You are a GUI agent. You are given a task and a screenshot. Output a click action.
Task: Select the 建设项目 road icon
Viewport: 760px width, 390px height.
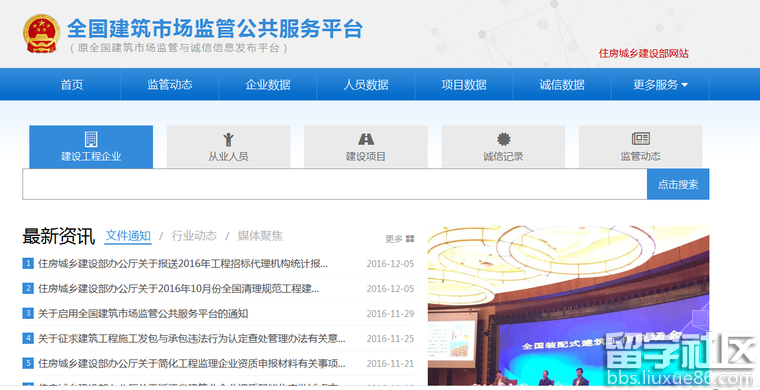point(366,140)
